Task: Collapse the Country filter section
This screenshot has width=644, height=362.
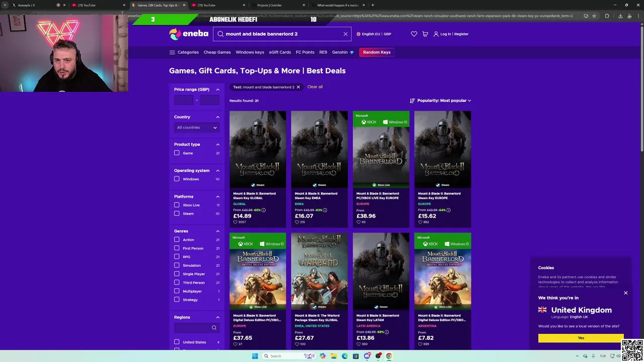Action: pyautogui.click(x=218, y=117)
